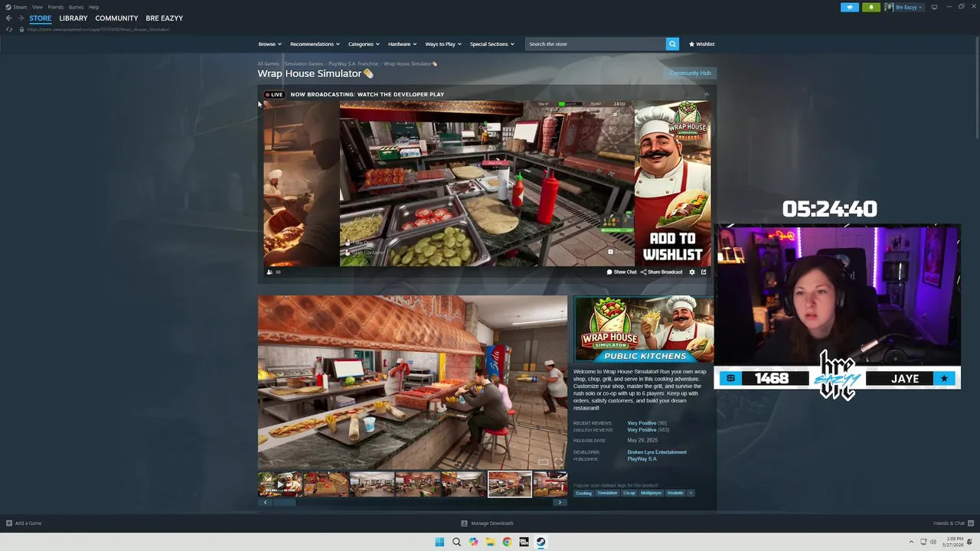
Task: Open Friends & Chat panel
Action: (952, 523)
